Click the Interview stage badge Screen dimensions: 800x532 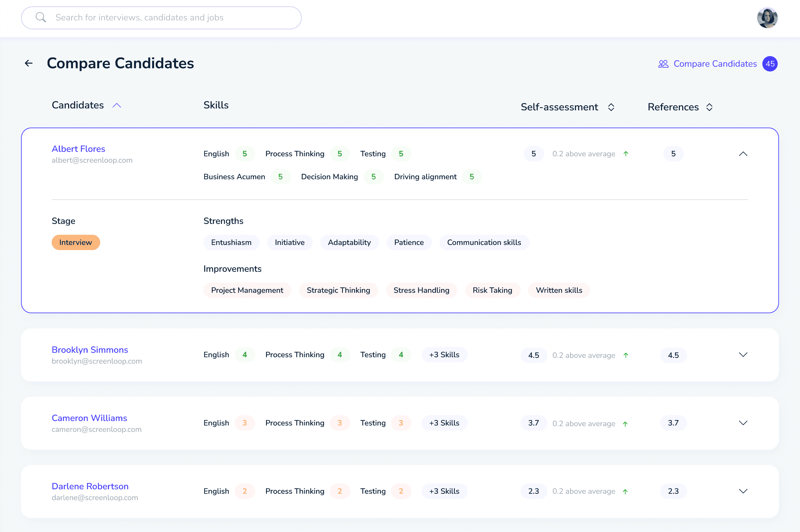tap(76, 242)
